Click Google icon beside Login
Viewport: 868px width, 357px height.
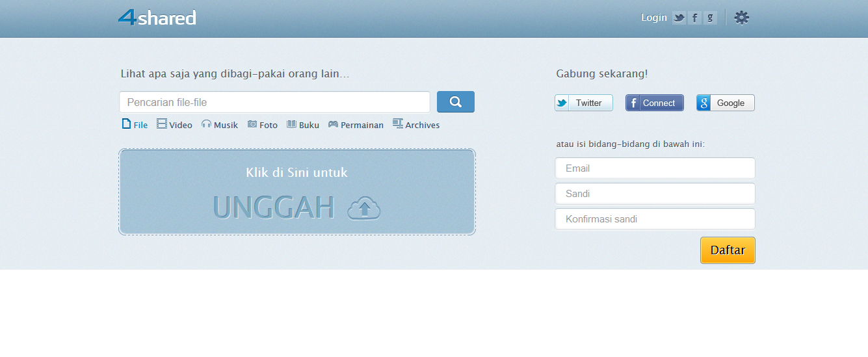coord(711,18)
